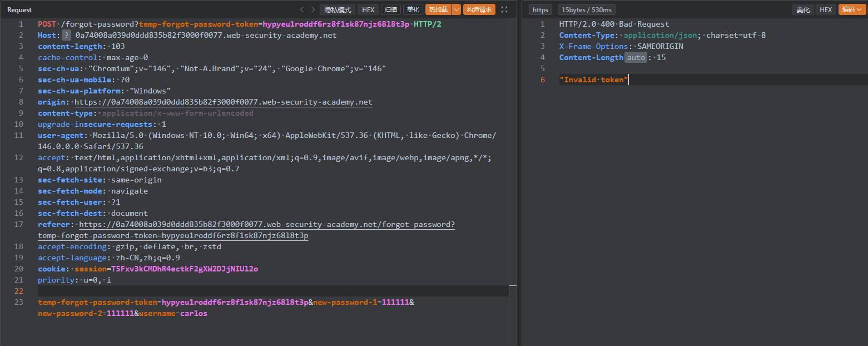Click the next request arrow icon

click(313, 9)
